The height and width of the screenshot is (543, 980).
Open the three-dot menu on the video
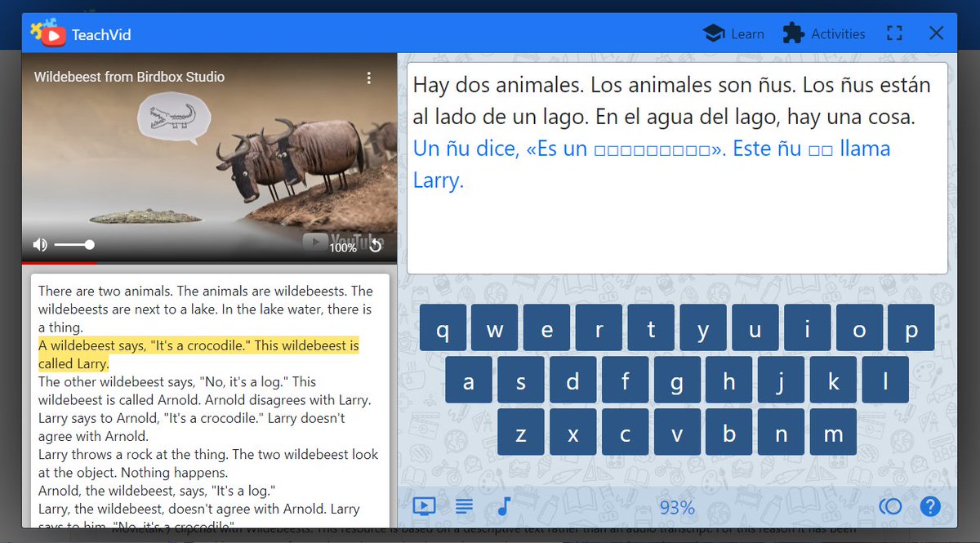(369, 77)
